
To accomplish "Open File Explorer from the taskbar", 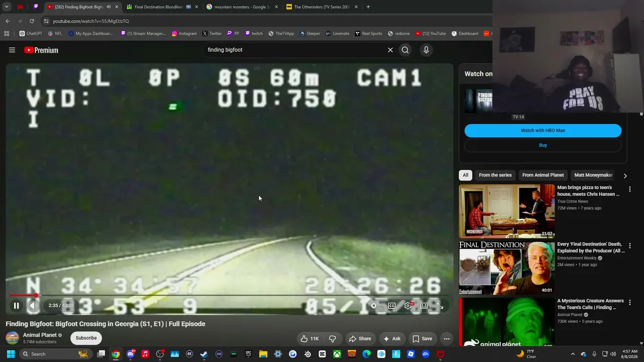I will (263, 354).
